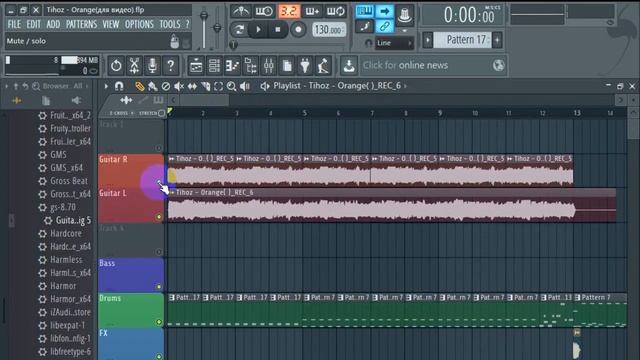Viewport: 640px width, 360px height.
Task: Click the 130.000 tempo field
Action: pos(328,30)
